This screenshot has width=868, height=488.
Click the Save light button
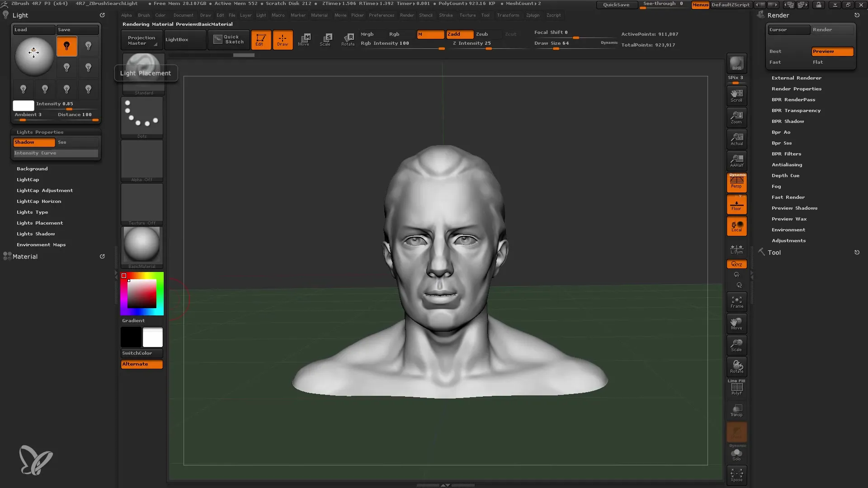pyautogui.click(x=77, y=30)
